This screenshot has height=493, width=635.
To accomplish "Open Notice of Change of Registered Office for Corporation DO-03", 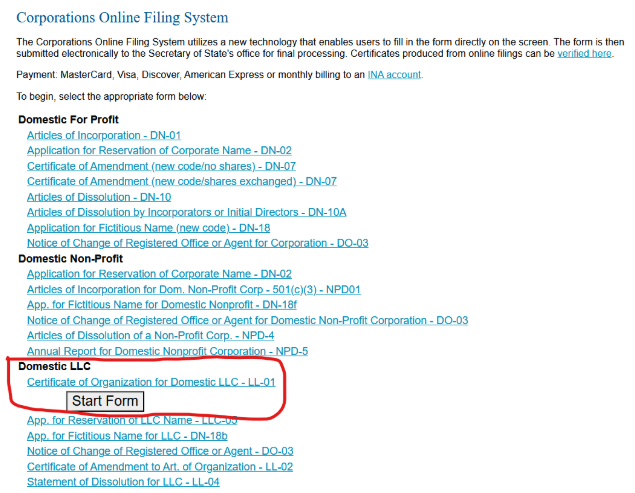I will click(x=198, y=243).
